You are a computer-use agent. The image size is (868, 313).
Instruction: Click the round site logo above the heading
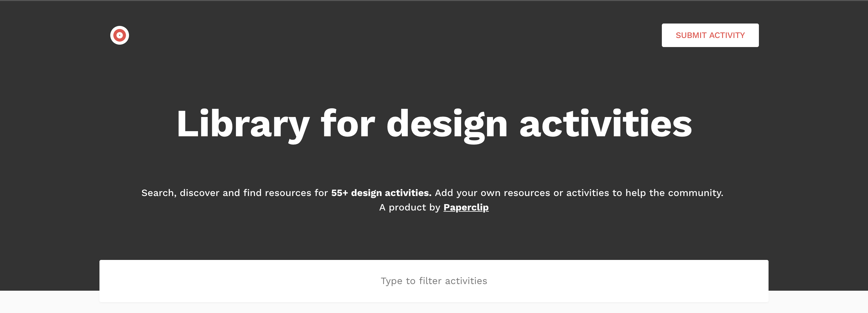(120, 35)
